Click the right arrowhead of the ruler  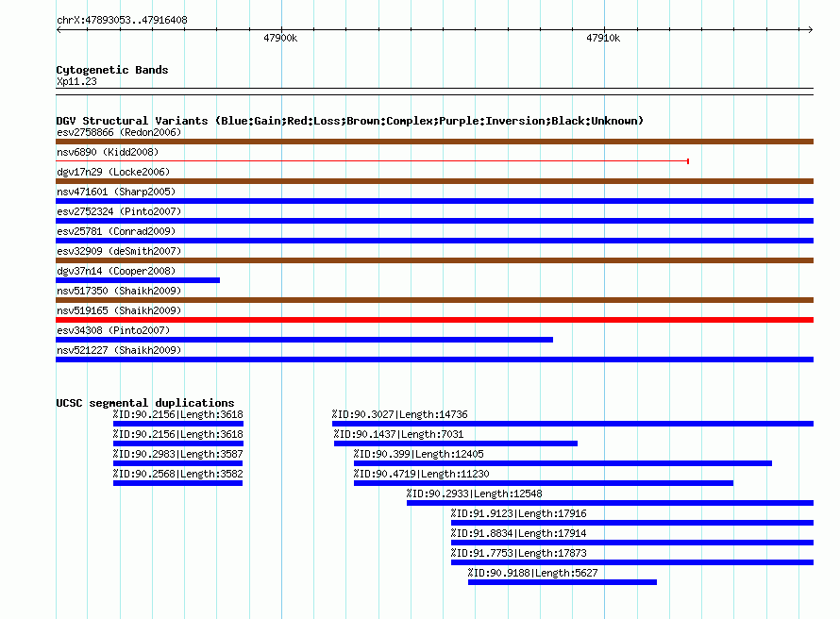(810, 29)
